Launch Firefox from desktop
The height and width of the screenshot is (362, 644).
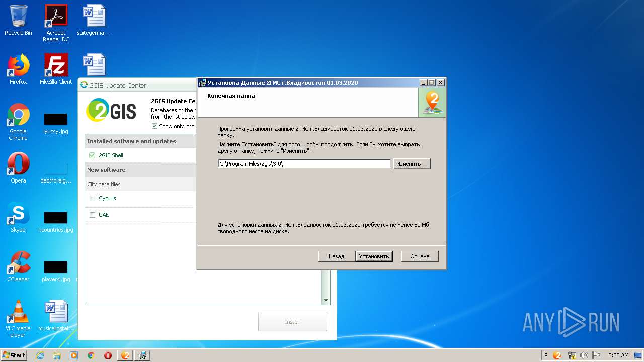tap(18, 69)
